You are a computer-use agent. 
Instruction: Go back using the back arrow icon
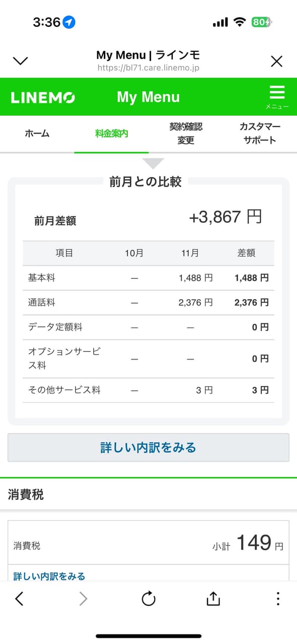click(19, 599)
